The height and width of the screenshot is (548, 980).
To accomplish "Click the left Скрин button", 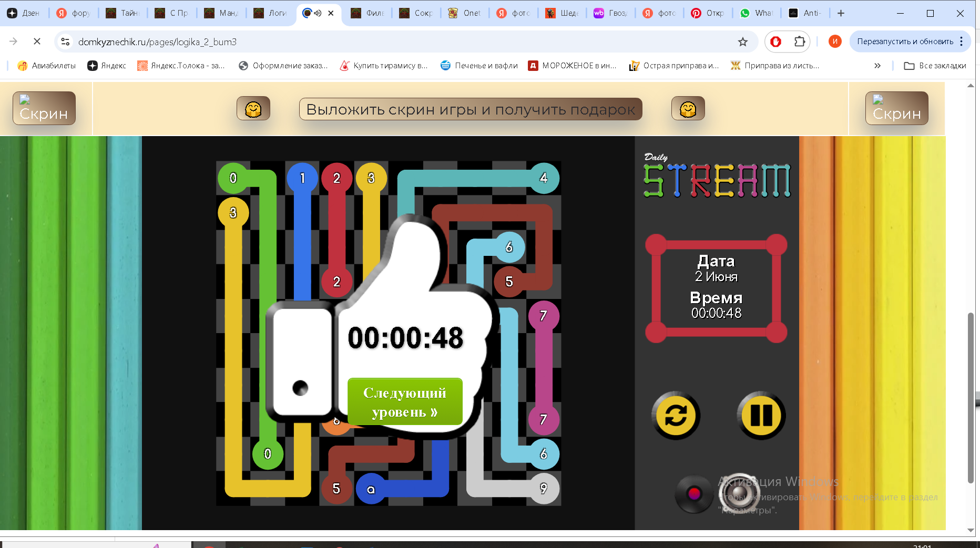I will pos(44,108).
